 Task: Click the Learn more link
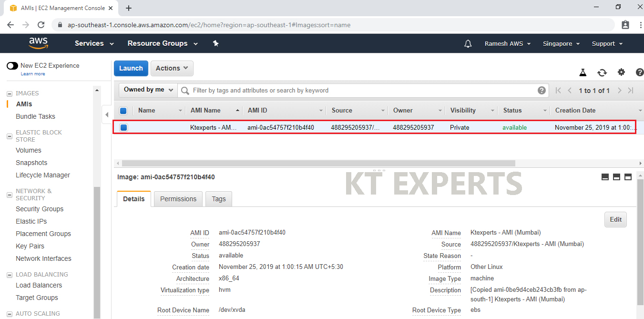click(33, 74)
